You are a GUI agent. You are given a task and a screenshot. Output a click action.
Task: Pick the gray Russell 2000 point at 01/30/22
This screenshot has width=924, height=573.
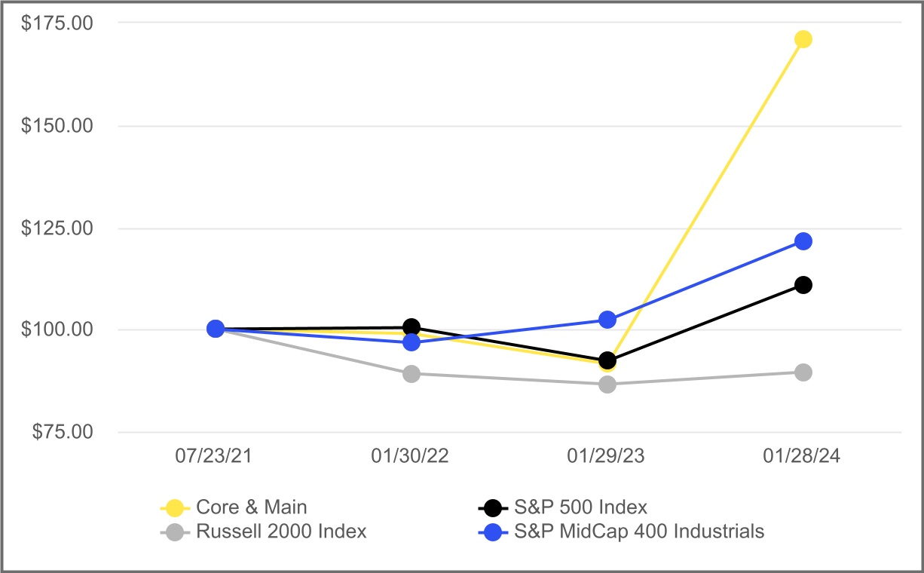pos(412,374)
